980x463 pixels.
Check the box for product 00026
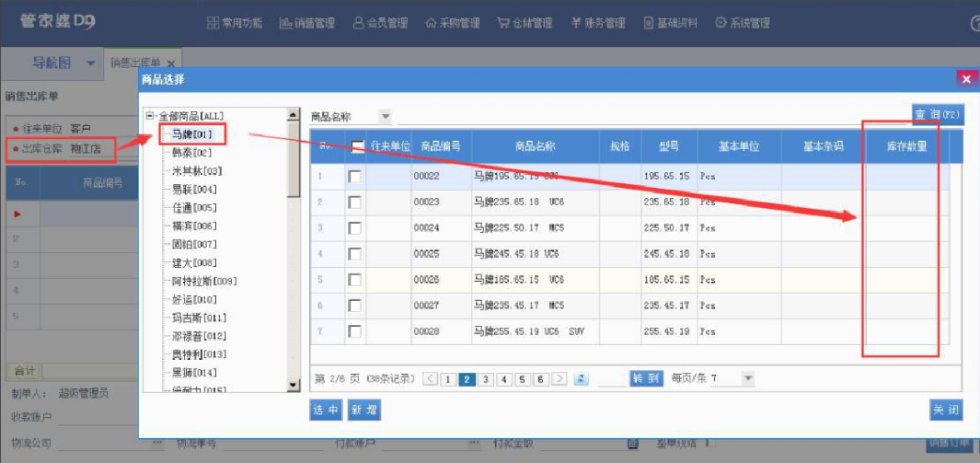tap(355, 279)
